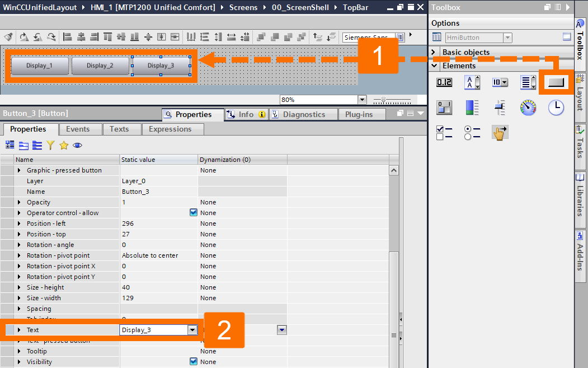Choose the Slider element icon
588x368 pixels.
(x=500, y=108)
